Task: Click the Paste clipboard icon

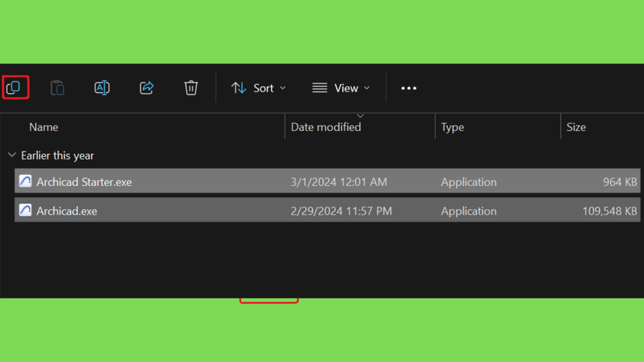Action: (x=57, y=88)
